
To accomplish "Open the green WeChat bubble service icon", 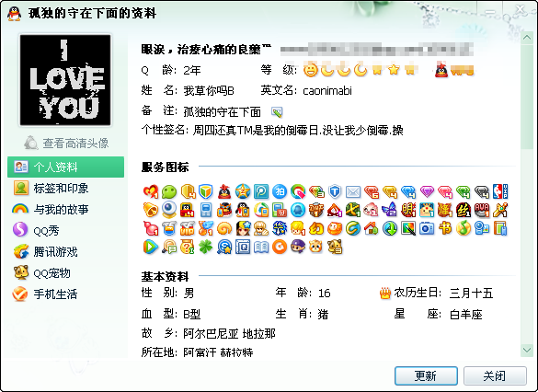I will click(169, 192).
